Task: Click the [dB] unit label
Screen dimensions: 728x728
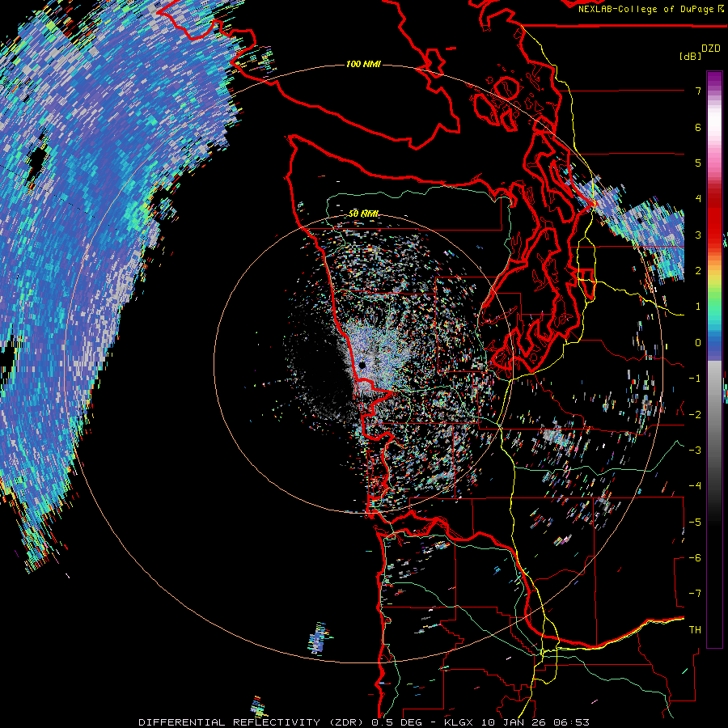Action: point(690,56)
